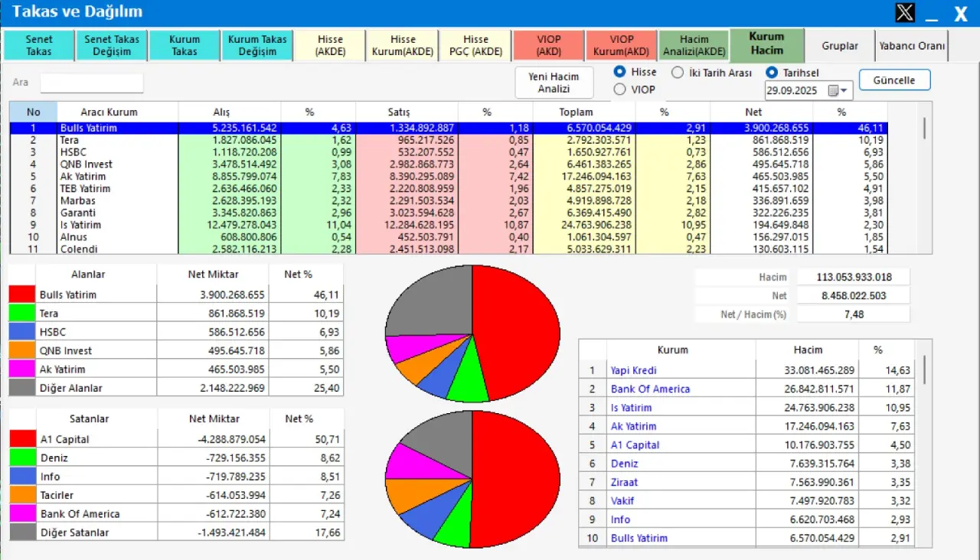Choose the İki Tarih Arası option
980x560 pixels.
[678, 73]
